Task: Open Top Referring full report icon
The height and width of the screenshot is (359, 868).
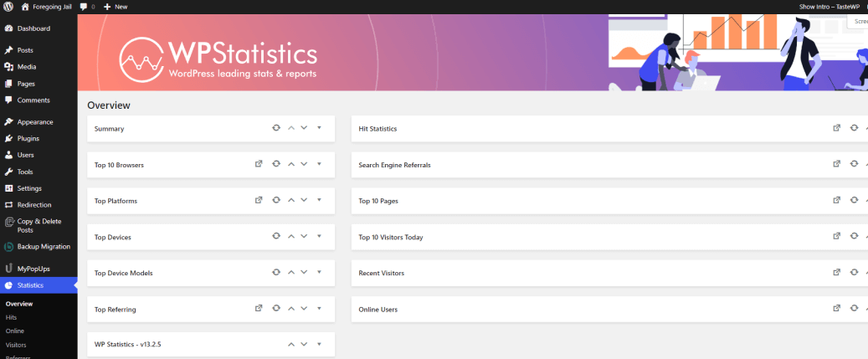Action: [259, 309]
